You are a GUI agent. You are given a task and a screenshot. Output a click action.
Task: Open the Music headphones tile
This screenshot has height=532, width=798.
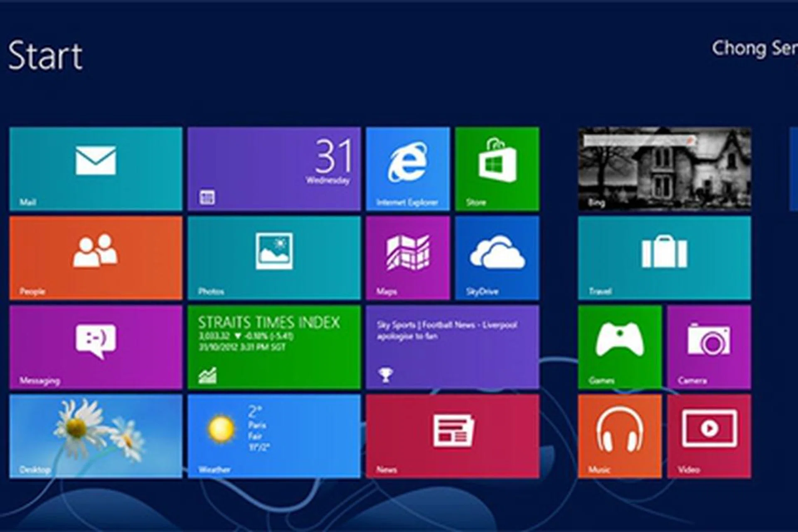point(620,436)
